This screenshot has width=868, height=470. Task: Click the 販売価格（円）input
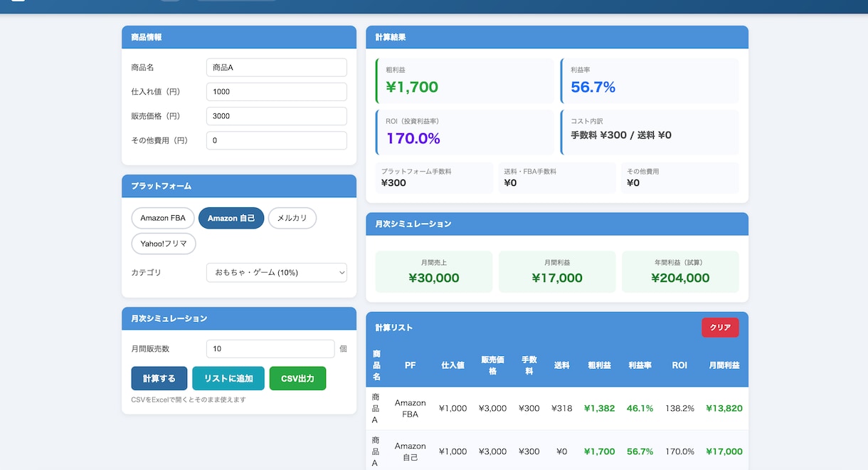(277, 116)
